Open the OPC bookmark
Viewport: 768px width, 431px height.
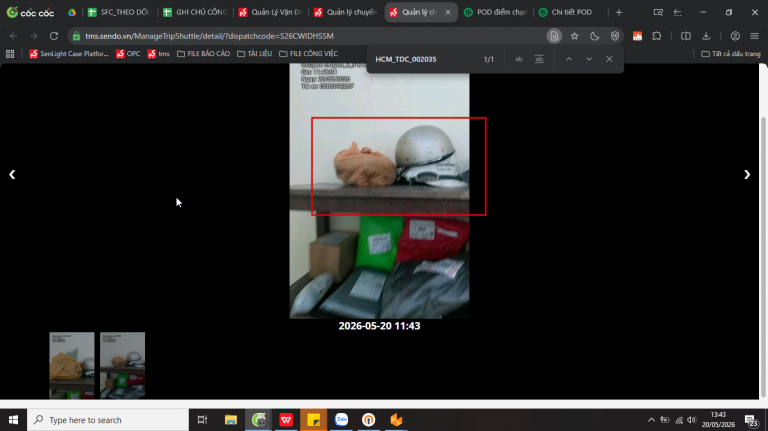(x=128, y=54)
